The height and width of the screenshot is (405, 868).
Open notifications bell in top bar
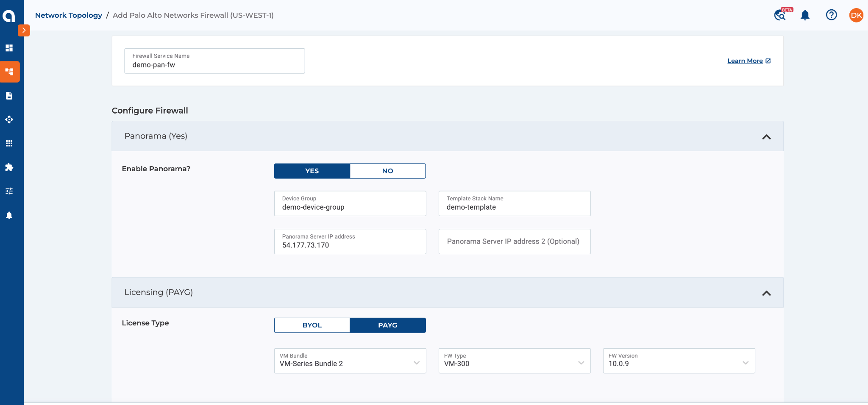[805, 15]
